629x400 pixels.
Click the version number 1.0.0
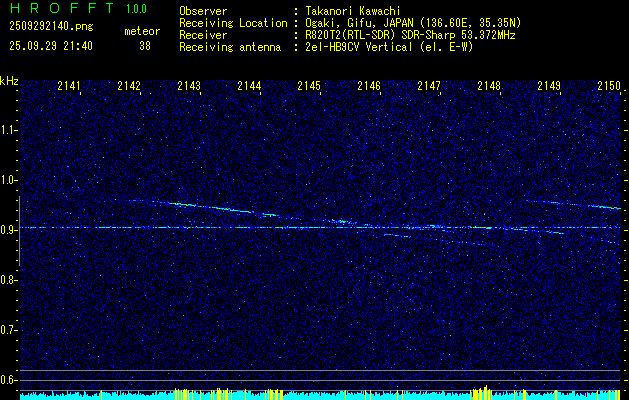pos(136,9)
